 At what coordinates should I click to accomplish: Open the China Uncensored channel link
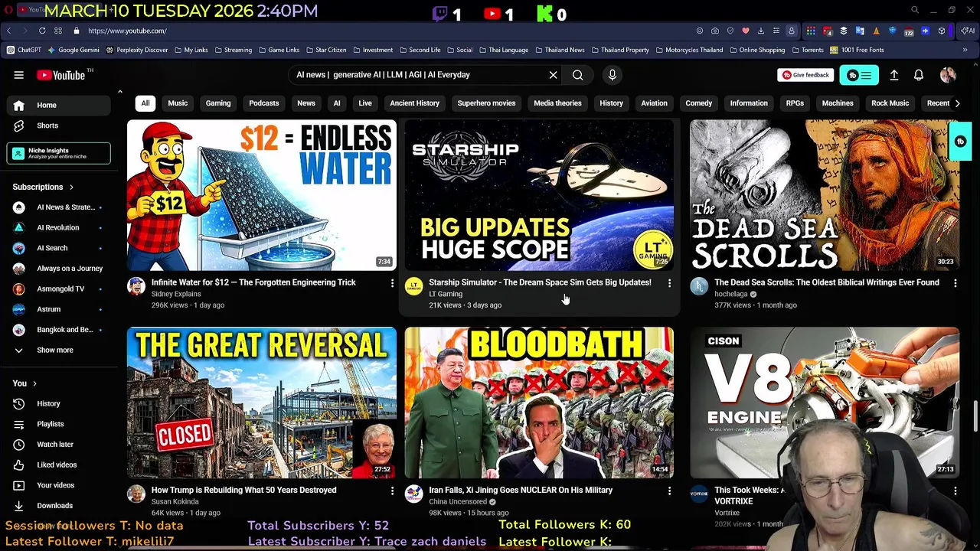pos(458,502)
